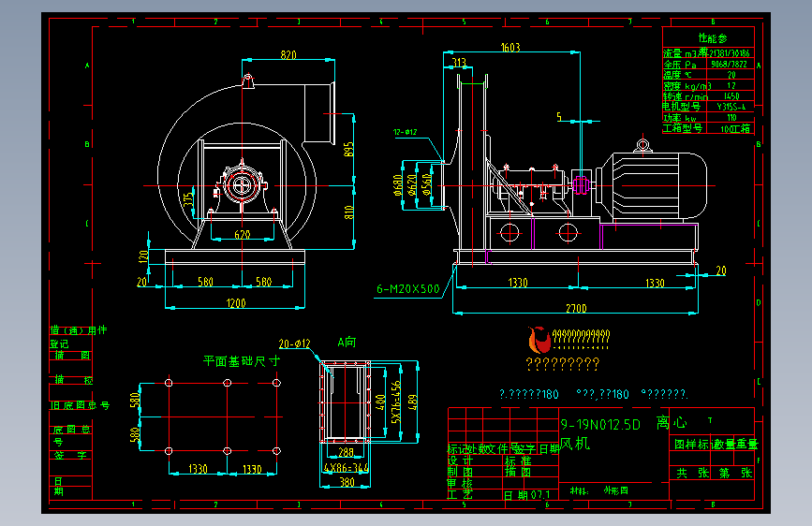Select the 转速 r/min row label
812x526 pixels.
coord(686,96)
